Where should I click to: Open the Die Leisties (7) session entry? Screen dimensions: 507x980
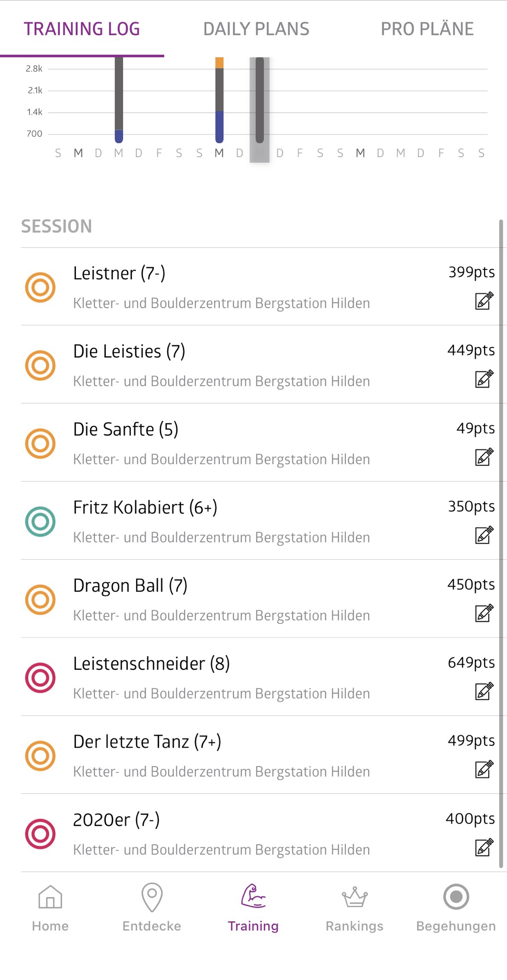[x=220, y=365]
